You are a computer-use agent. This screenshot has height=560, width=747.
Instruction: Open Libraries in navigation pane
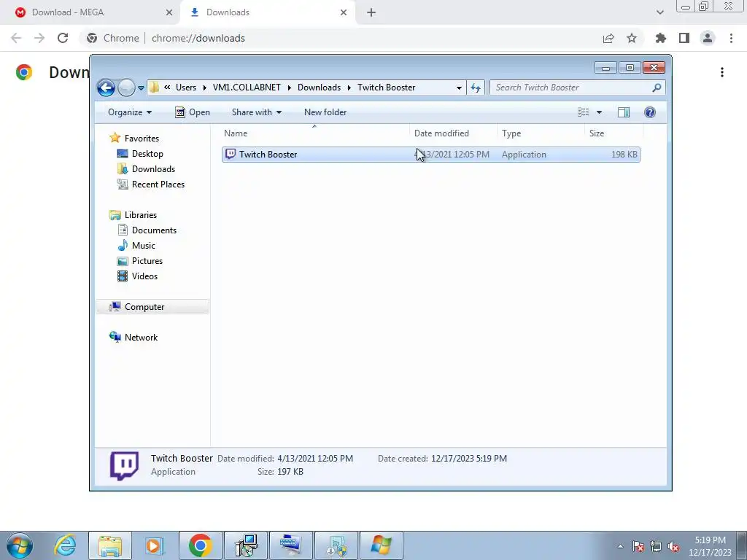pyautogui.click(x=141, y=215)
